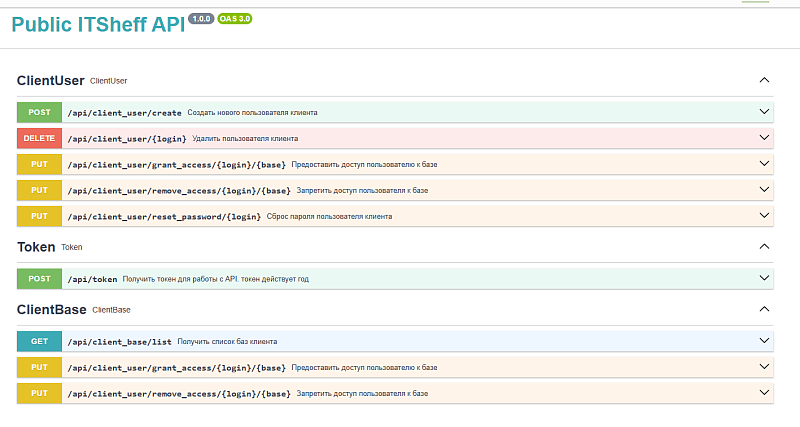Click the POST badge for /api/token
The width and height of the screenshot is (800, 427).
point(39,279)
